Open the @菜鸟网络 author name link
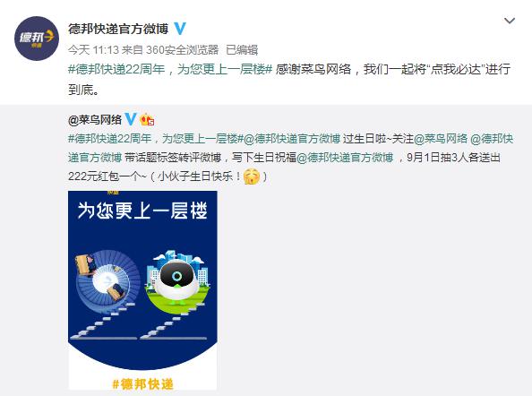This screenshot has height=396, width=532. pyautogui.click(x=95, y=119)
